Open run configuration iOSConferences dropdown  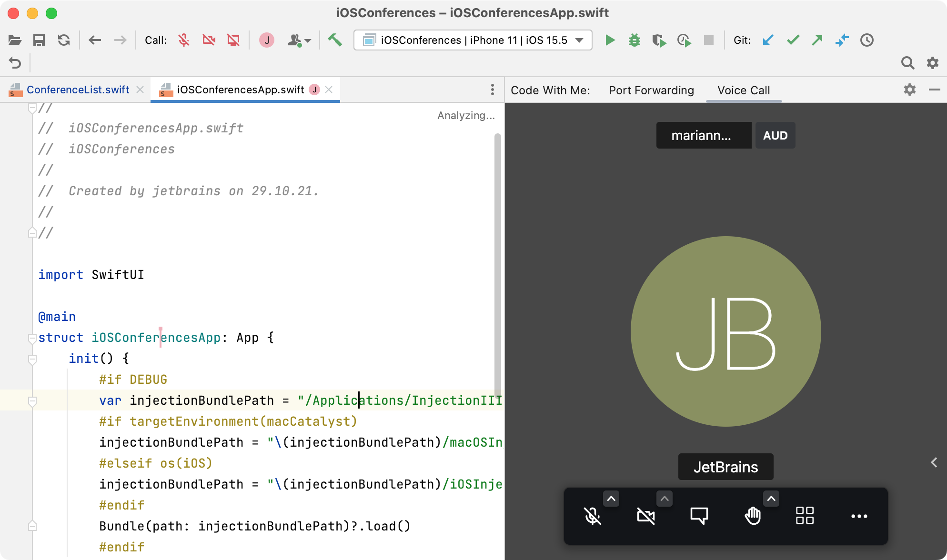click(473, 40)
